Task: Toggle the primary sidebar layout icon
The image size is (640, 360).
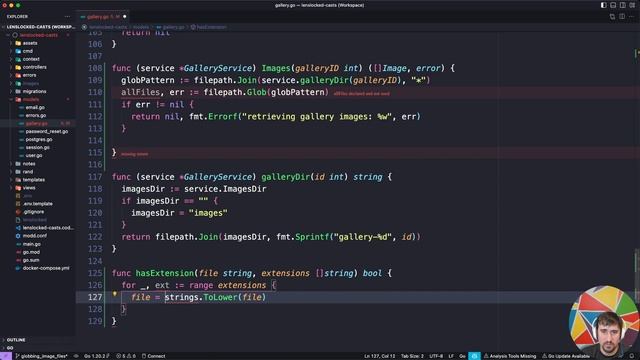Action: (603, 5)
